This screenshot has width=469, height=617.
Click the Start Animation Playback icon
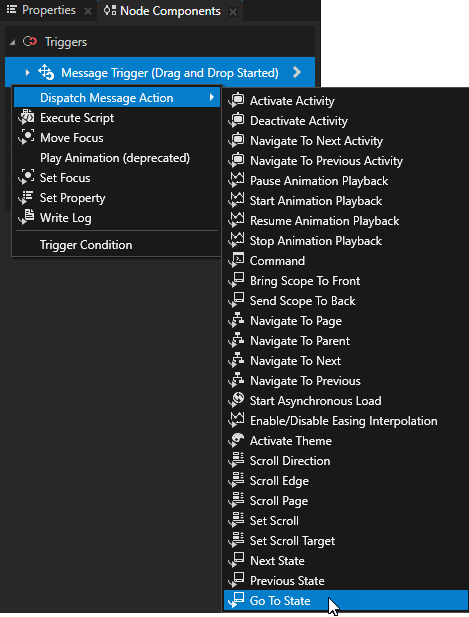click(x=237, y=201)
